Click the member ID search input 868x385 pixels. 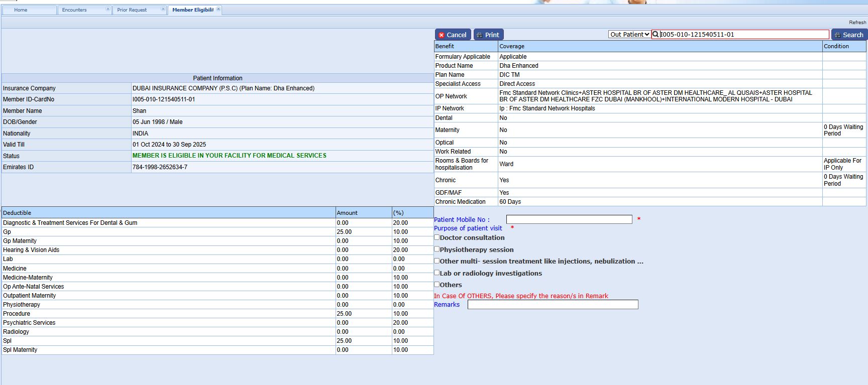(743, 35)
